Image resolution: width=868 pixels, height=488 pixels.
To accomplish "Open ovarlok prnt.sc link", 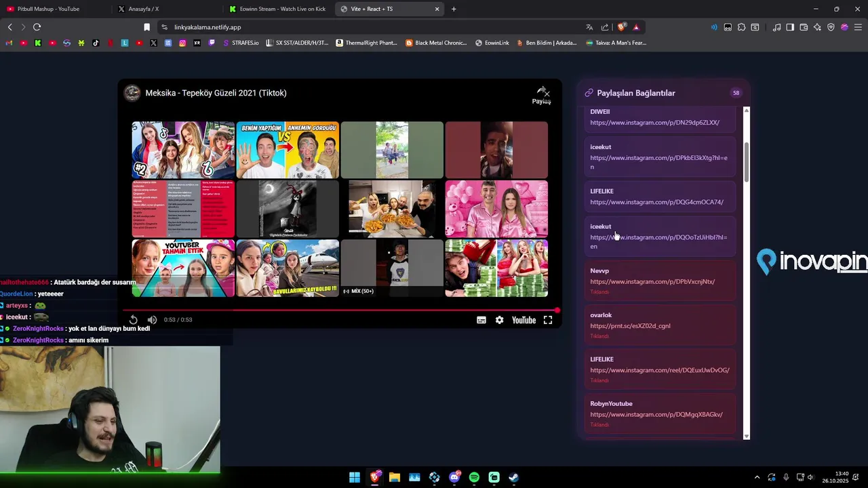I will tap(630, 326).
